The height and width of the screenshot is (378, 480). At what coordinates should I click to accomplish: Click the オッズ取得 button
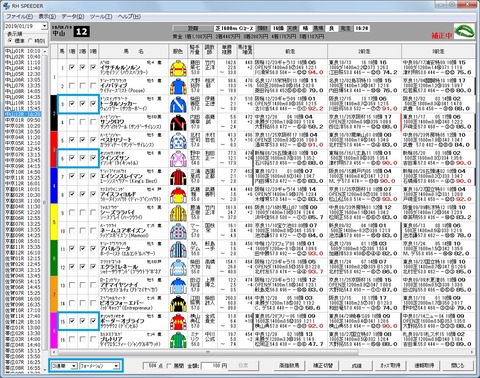point(391,365)
